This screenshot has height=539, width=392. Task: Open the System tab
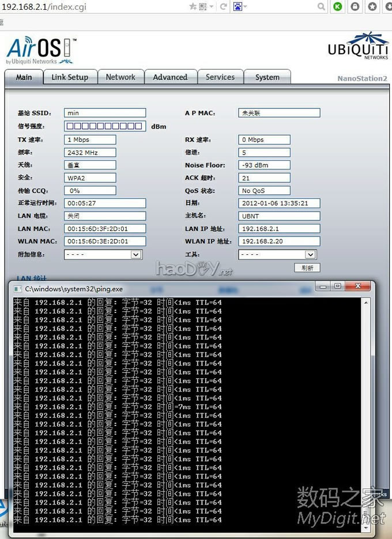pyautogui.click(x=267, y=77)
